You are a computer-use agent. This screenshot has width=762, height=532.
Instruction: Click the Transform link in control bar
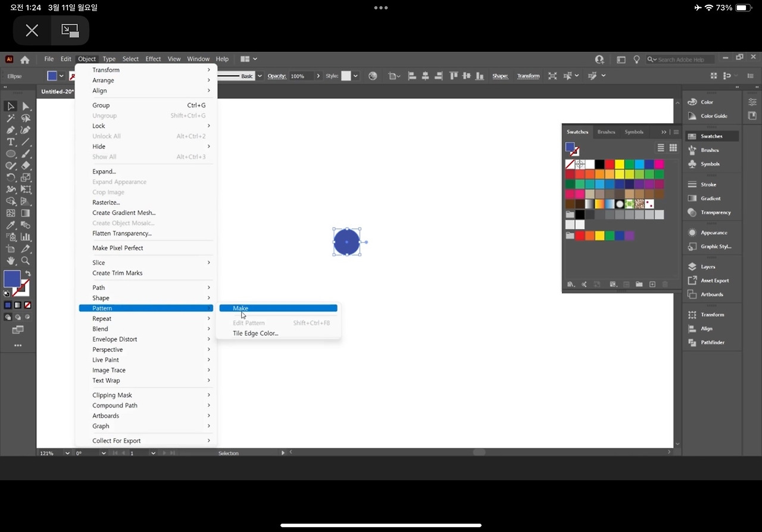point(528,76)
